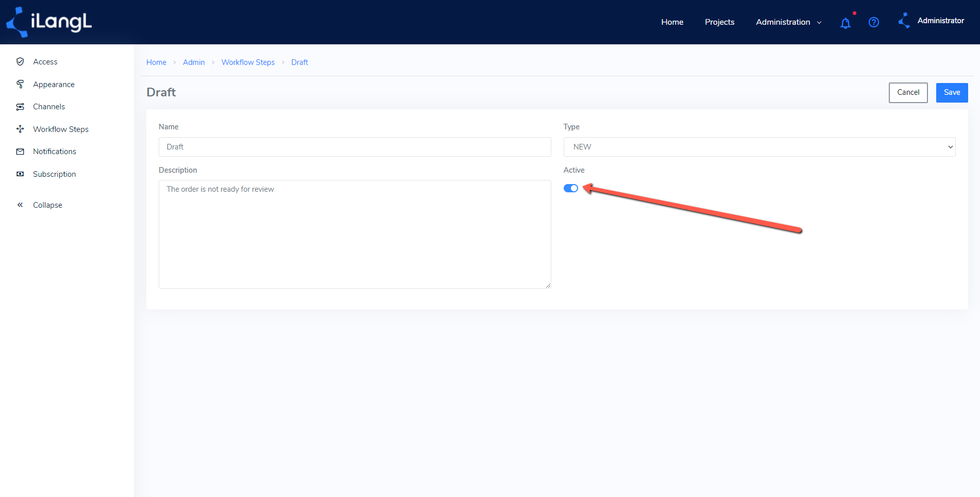Collapse the sidebar via Collapse label
The image size is (980, 497).
coord(47,205)
